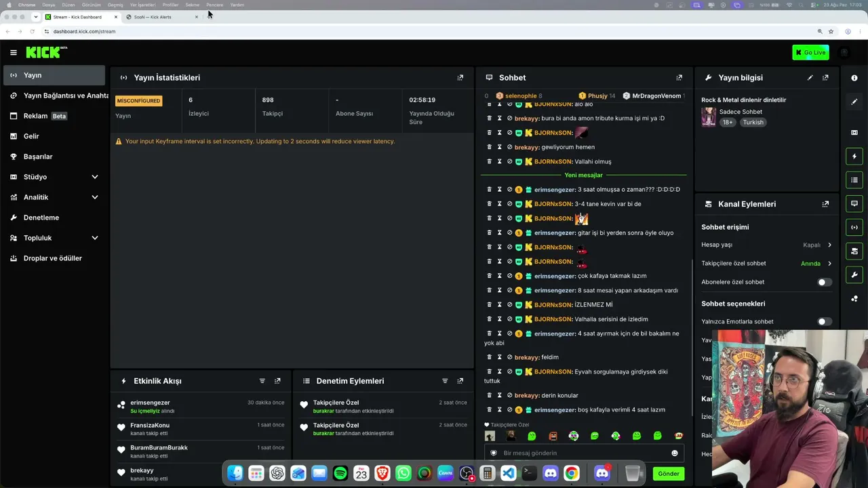This screenshot has width=868, height=488.
Task: Pop out the Kanal Eylemleri panel
Action: coord(825,204)
